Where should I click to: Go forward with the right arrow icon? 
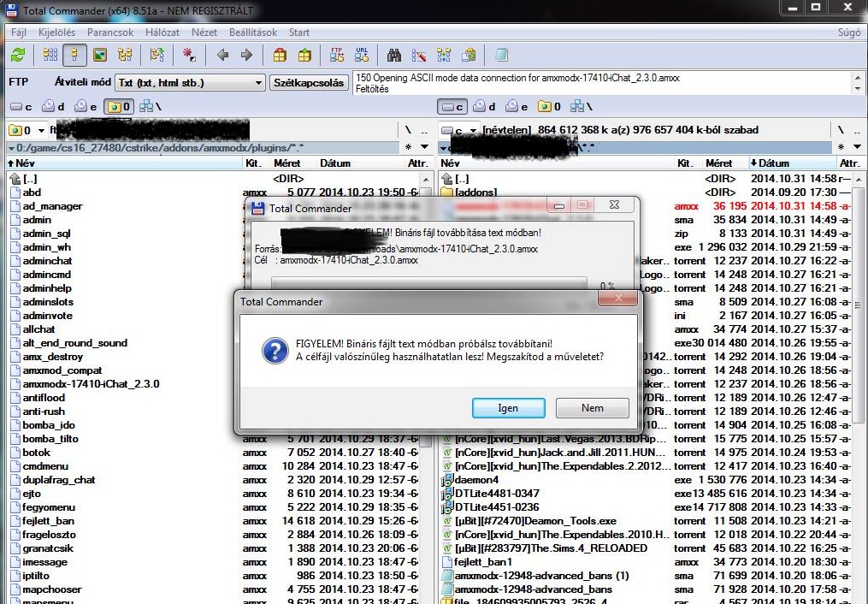click(x=247, y=55)
